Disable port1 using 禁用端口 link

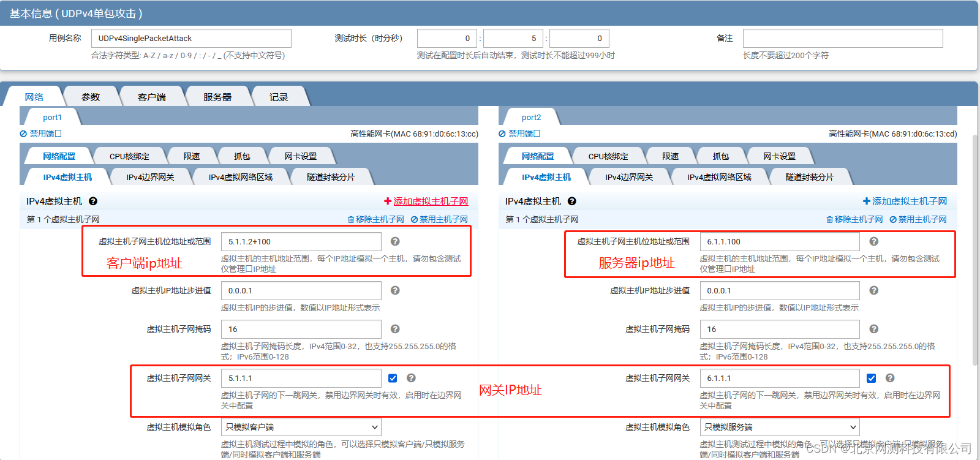coord(41,134)
